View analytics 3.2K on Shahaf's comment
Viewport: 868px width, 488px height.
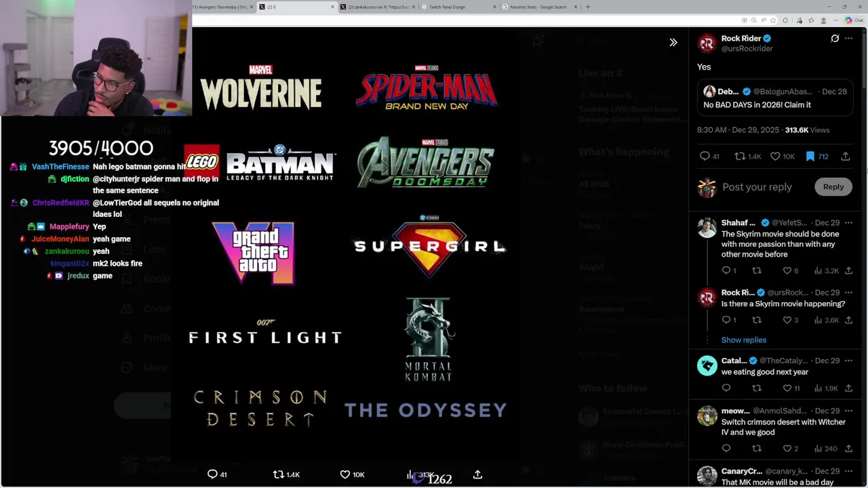(x=826, y=270)
